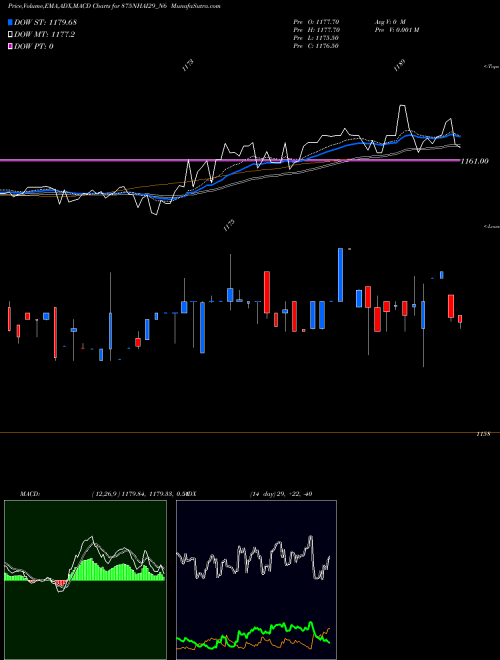500x660 pixels.
Task: Click the MunafaSutra.com label in title
Action: point(198,6)
